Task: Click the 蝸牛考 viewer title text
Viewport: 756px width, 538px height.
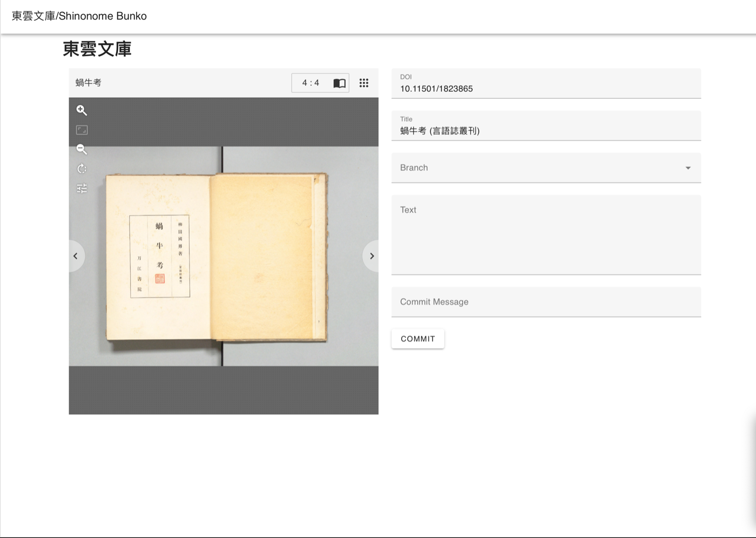Action: pyautogui.click(x=89, y=83)
